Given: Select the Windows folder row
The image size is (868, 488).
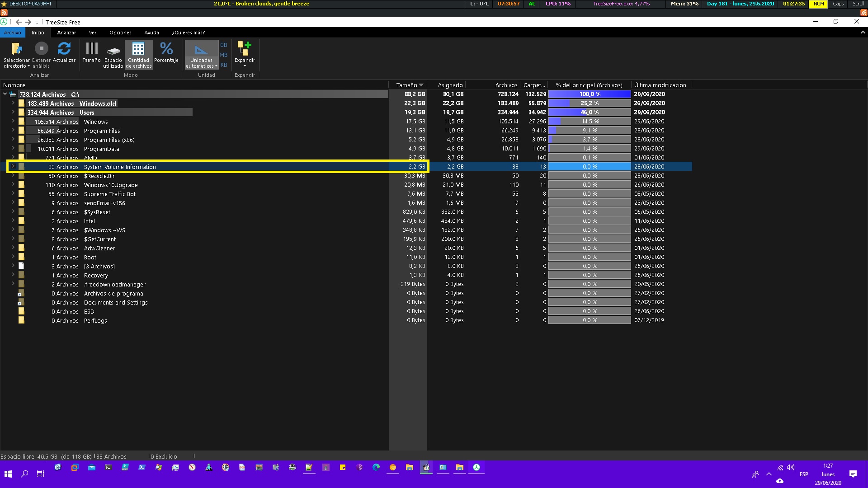Looking at the screenshot, I should pyautogui.click(x=346, y=122).
